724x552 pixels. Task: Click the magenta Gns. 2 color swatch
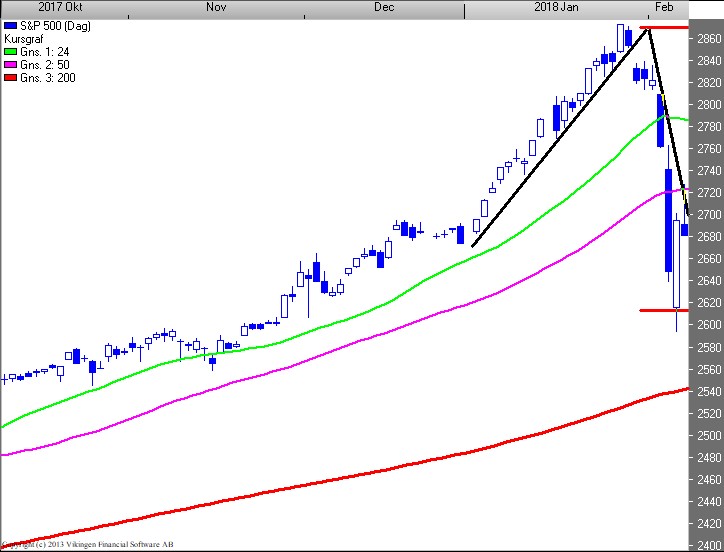tap(11, 64)
